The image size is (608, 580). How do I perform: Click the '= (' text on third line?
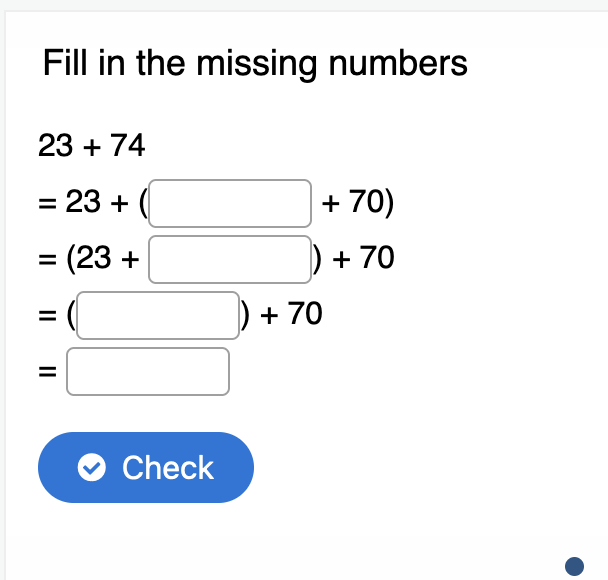pos(55,316)
